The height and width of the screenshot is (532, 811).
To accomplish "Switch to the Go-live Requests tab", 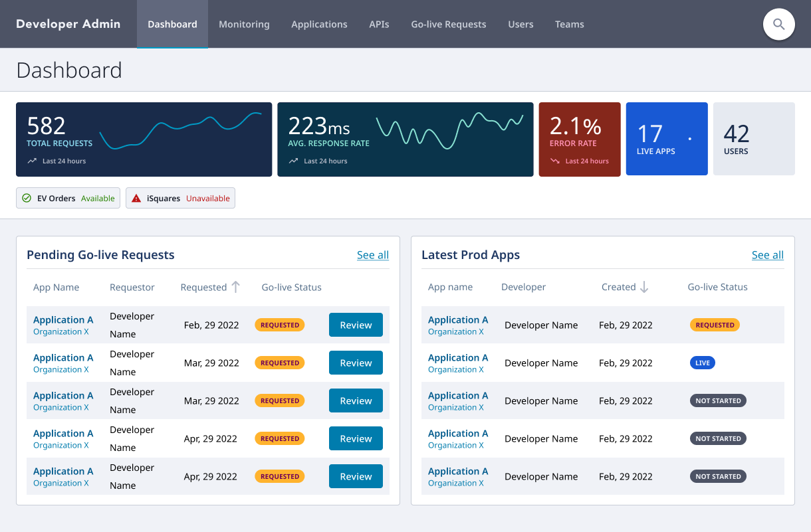I will (x=448, y=25).
